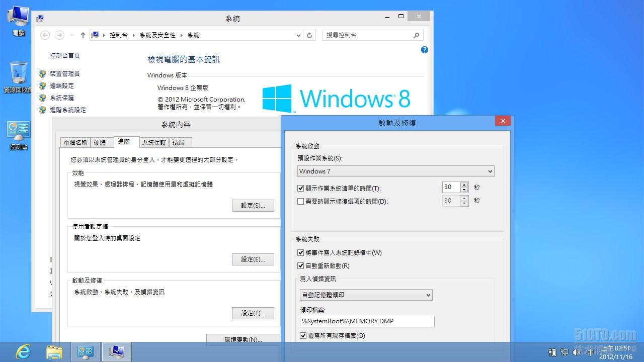
Task: Open 裝置管理員 link
Action: point(65,74)
